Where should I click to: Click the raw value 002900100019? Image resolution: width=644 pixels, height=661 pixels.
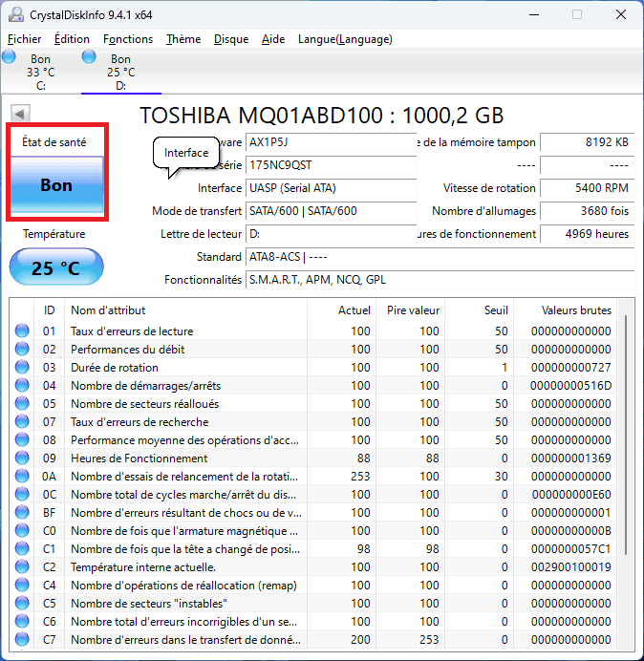[571, 567]
